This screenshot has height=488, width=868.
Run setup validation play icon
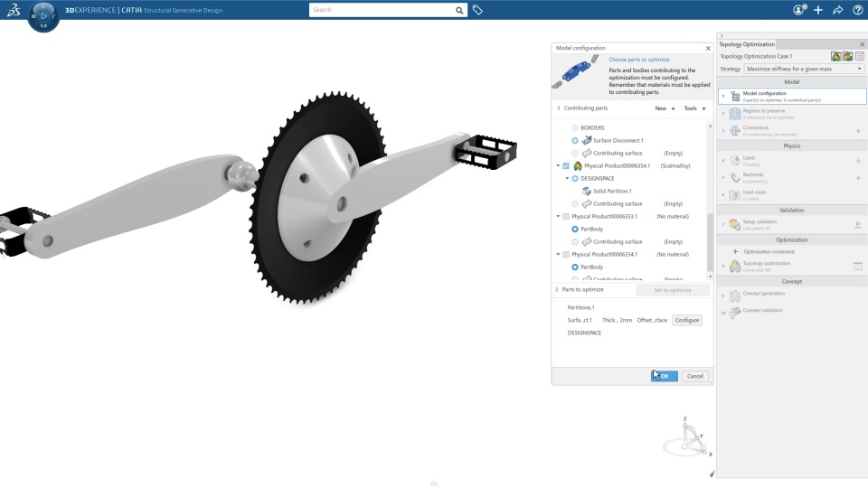click(x=858, y=225)
